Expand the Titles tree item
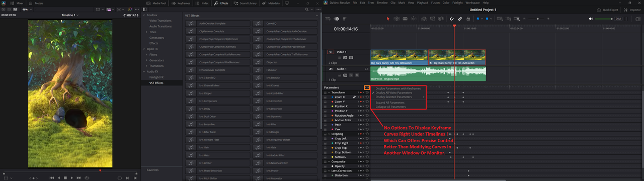 pyautogui.click(x=146, y=32)
